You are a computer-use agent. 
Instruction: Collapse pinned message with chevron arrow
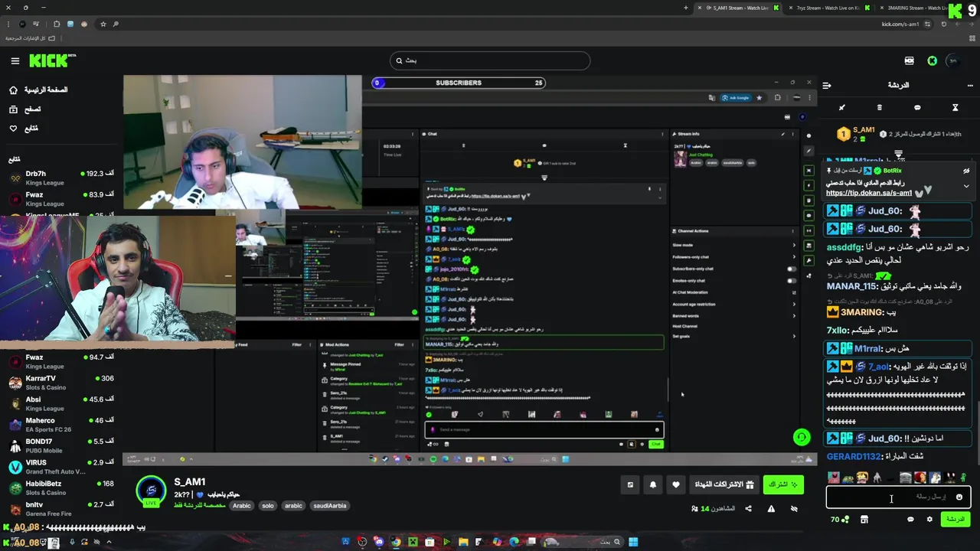tap(966, 186)
